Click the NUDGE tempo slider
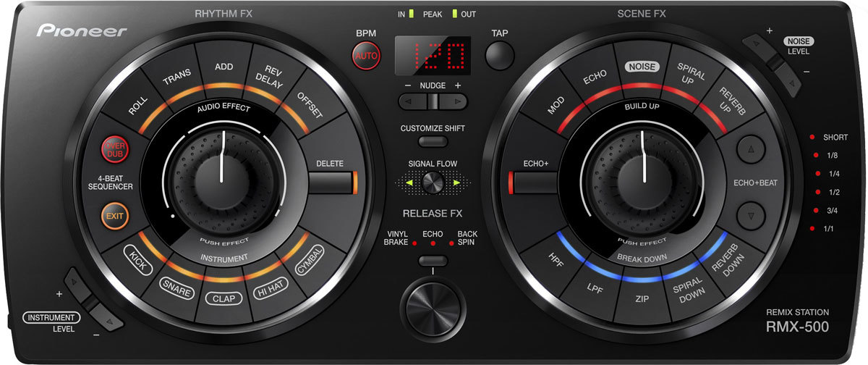The width and height of the screenshot is (868, 365). click(432, 102)
